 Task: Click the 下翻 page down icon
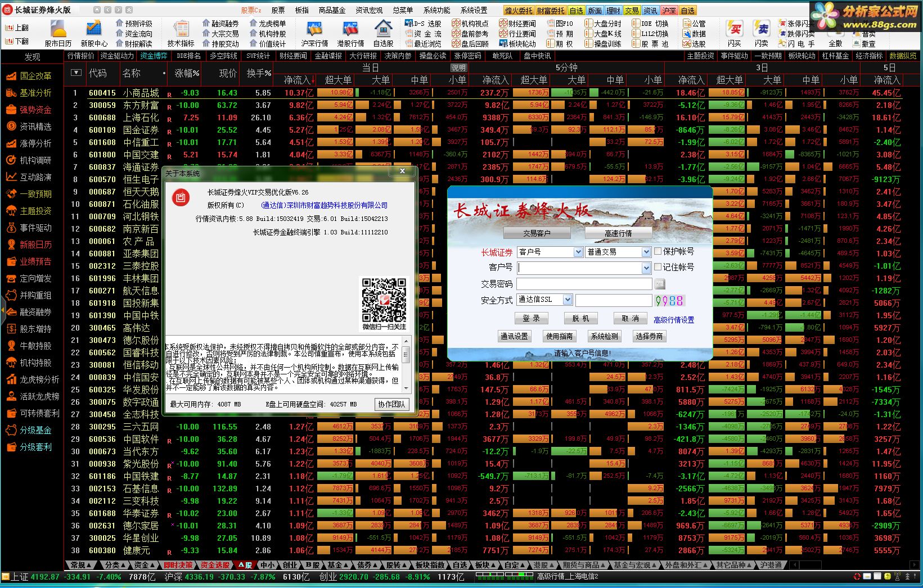coord(17,41)
